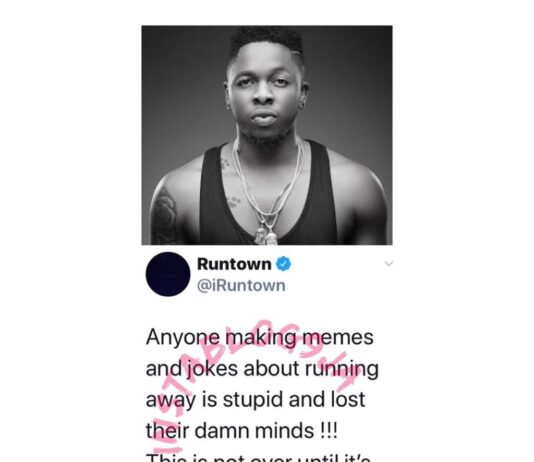Screen dimensions: 534x462
Task: Select the "their damn minds !!!" line
Action: click(x=242, y=431)
